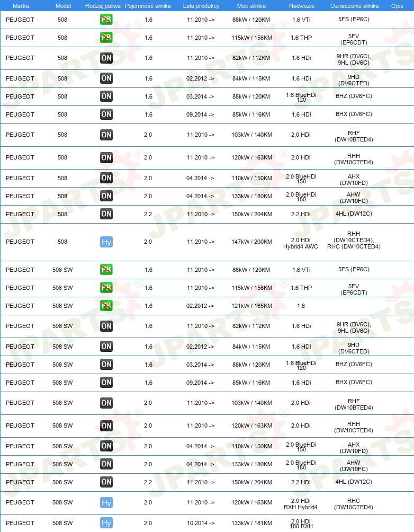The image size is (414, 532).
Task: Click 4HL (DW12C) engine code in 508 SW row
Action: (354, 482)
